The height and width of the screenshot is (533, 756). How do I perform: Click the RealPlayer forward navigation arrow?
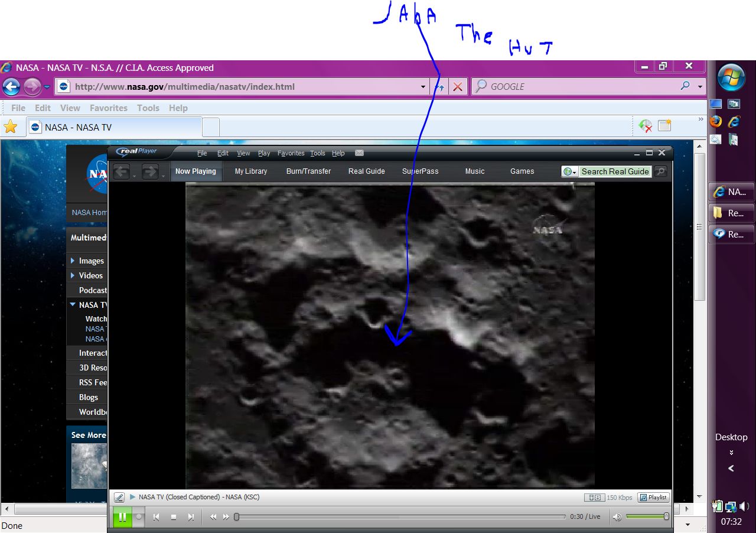coord(150,172)
